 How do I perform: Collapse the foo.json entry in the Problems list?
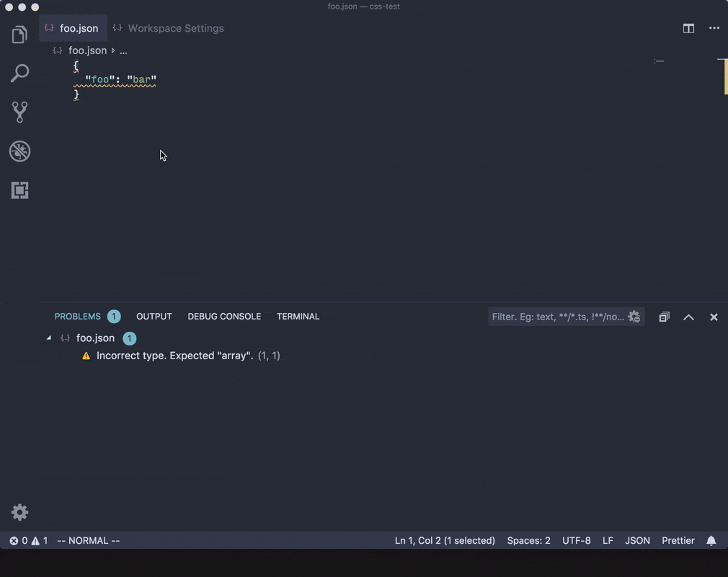pyautogui.click(x=49, y=337)
